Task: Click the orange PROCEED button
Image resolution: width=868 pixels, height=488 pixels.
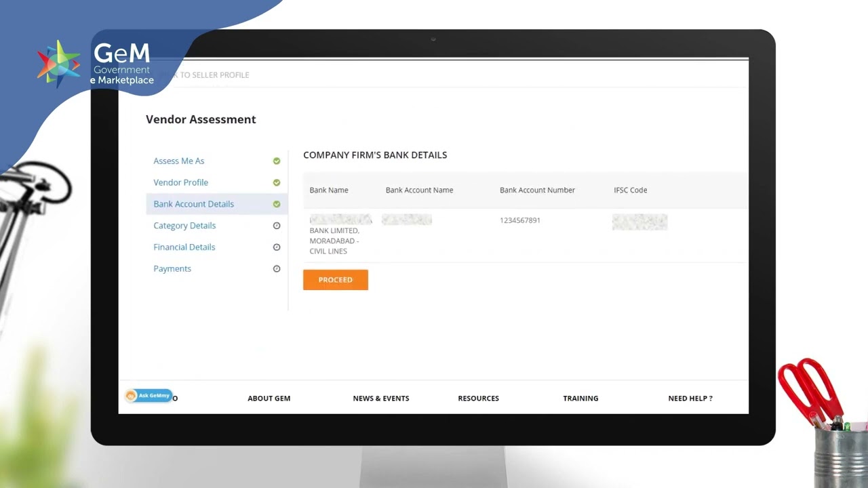Action: (336, 280)
